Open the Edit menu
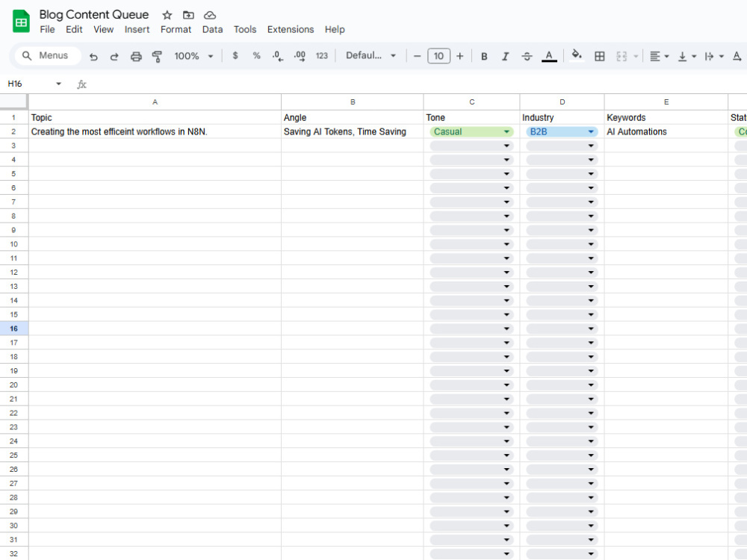 [x=74, y=30]
